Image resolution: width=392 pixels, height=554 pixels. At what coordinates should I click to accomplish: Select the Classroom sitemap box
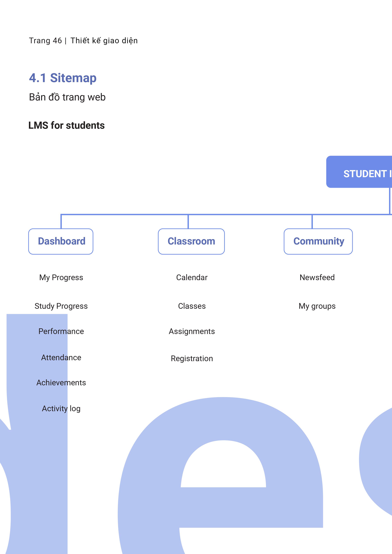pos(191,241)
